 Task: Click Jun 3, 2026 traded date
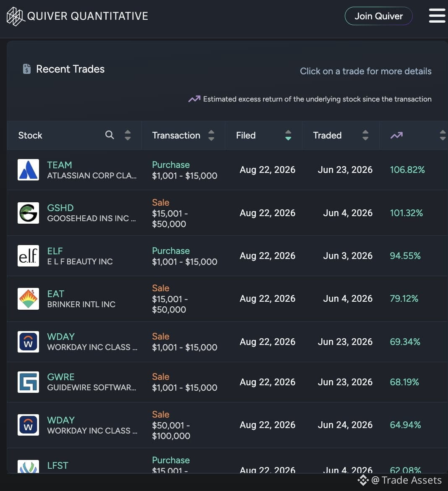tap(348, 256)
